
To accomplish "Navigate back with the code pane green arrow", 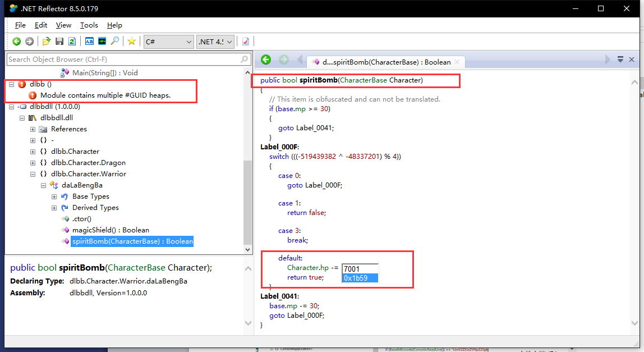I will (266, 60).
